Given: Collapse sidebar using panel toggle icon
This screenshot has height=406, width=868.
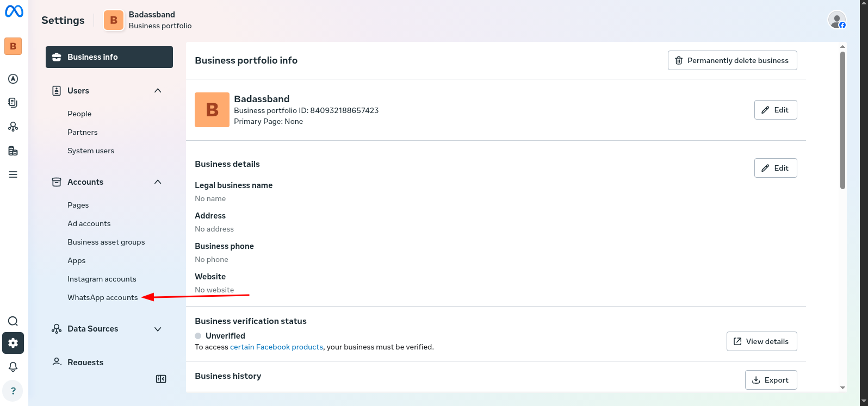Looking at the screenshot, I should [161, 379].
